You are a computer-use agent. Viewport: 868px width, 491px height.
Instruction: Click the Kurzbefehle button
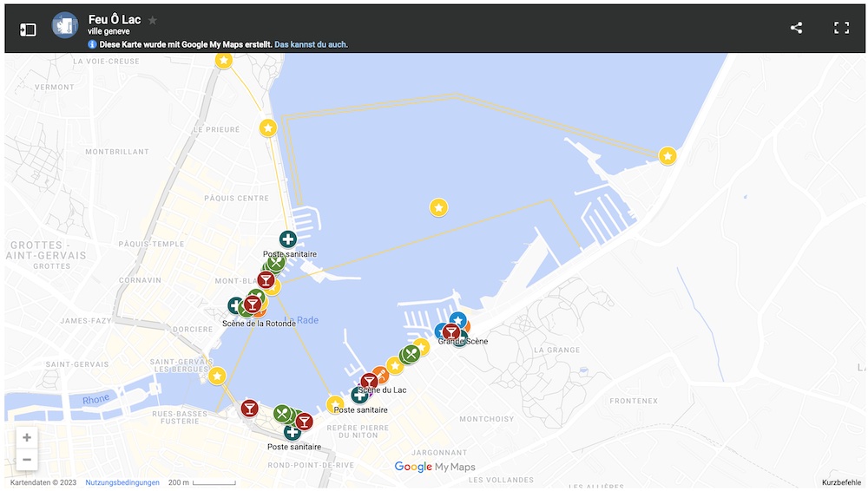click(841, 482)
